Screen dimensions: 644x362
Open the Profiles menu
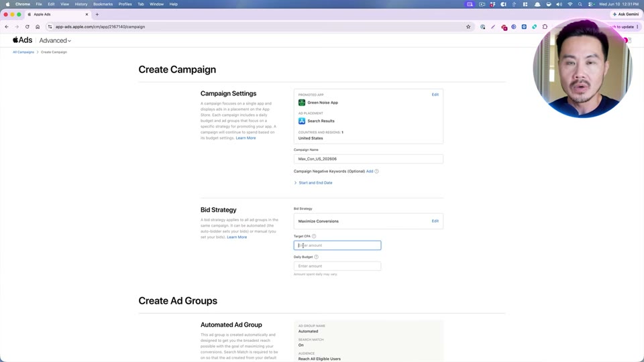tap(125, 4)
